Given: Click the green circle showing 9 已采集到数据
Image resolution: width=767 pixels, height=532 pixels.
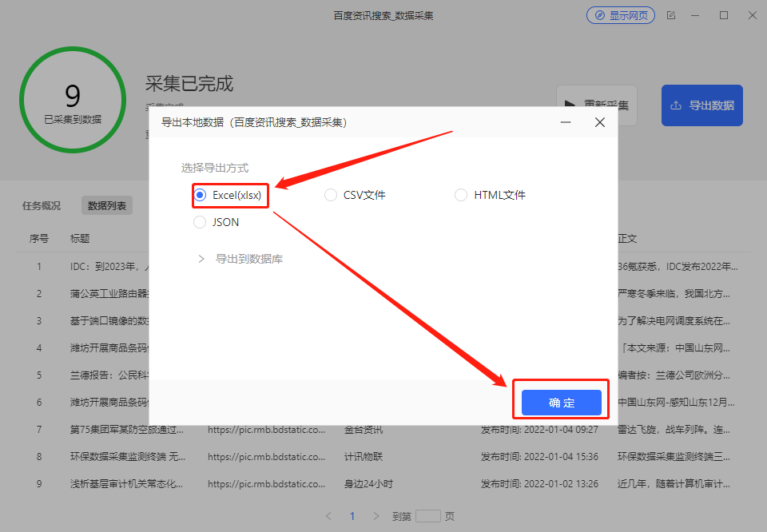Looking at the screenshot, I should [73, 100].
